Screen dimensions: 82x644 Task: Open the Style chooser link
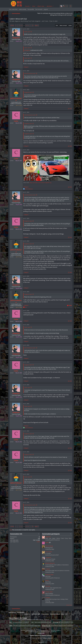[12, 612]
